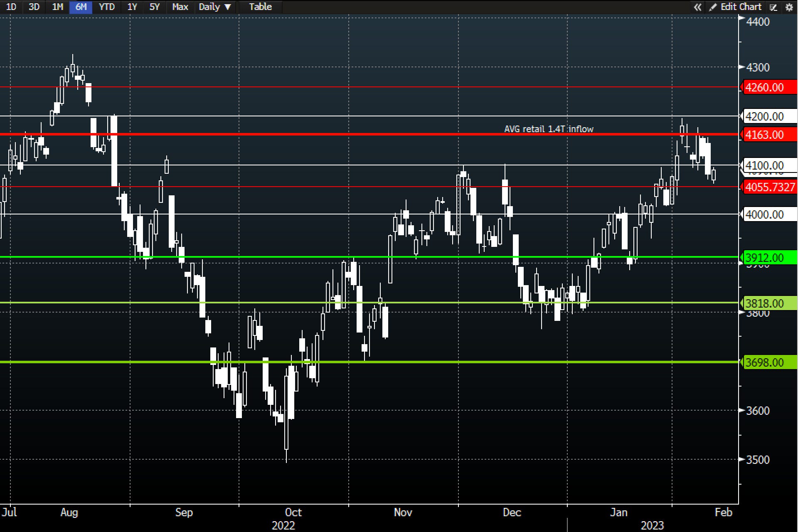Open the Daily interval dropdown
Image resolution: width=798 pixels, height=532 pixels.
[215, 7]
